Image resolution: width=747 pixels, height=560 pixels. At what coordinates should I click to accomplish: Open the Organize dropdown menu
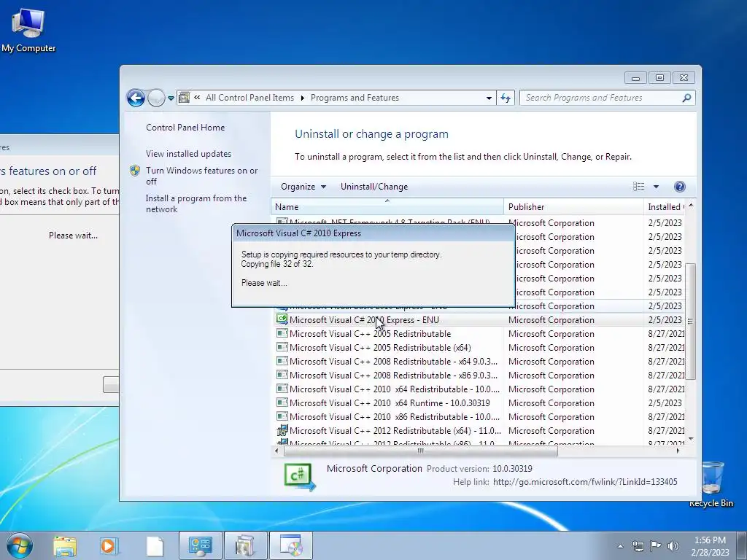(x=303, y=187)
